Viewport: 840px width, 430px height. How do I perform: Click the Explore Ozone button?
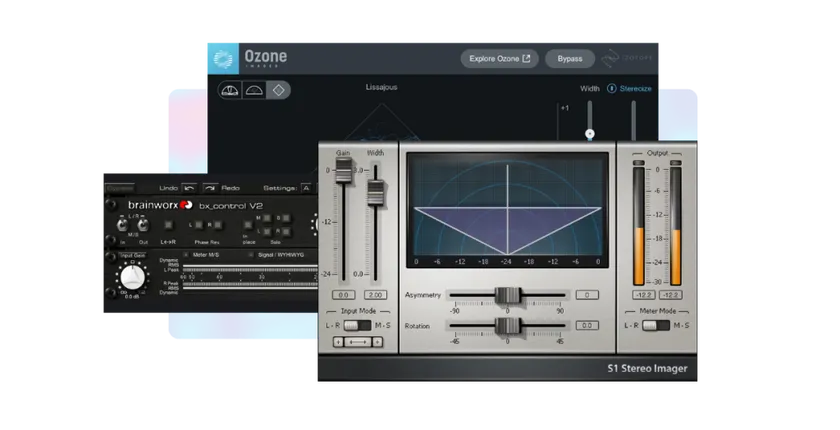(x=499, y=58)
